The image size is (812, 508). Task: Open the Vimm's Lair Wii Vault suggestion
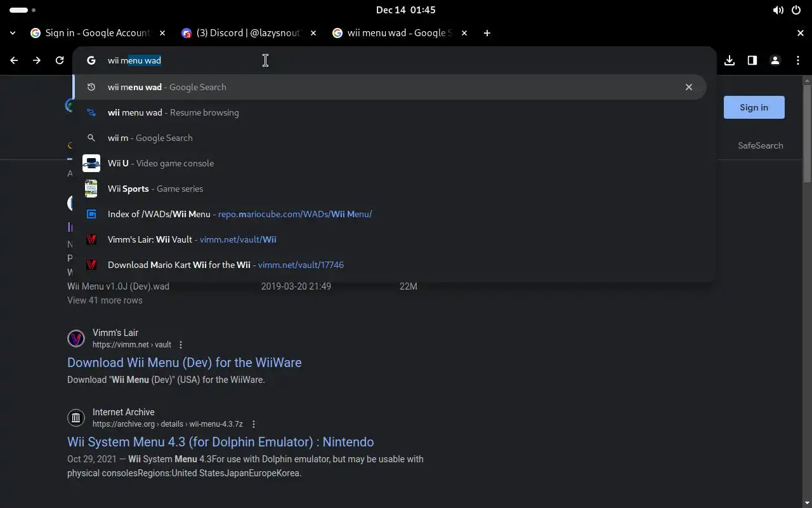pyautogui.click(x=390, y=239)
